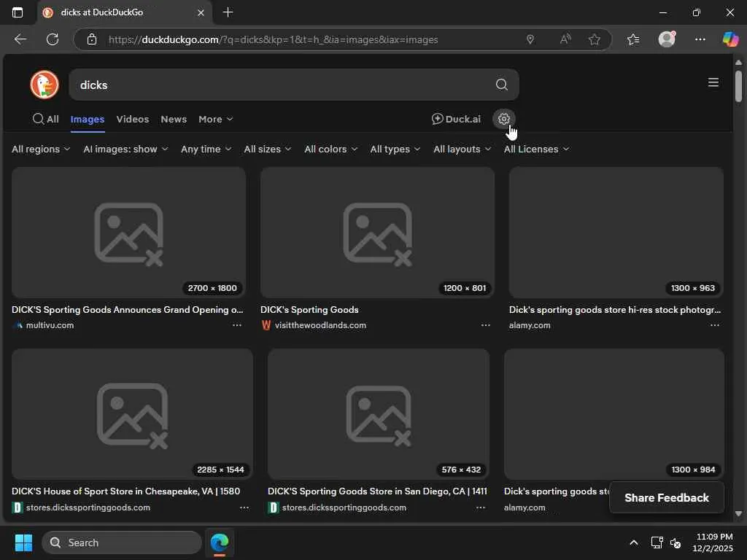Open the 1200 × 801 image thumbnail
The width and height of the screenshot is (747, 560).
coord(377,233)
